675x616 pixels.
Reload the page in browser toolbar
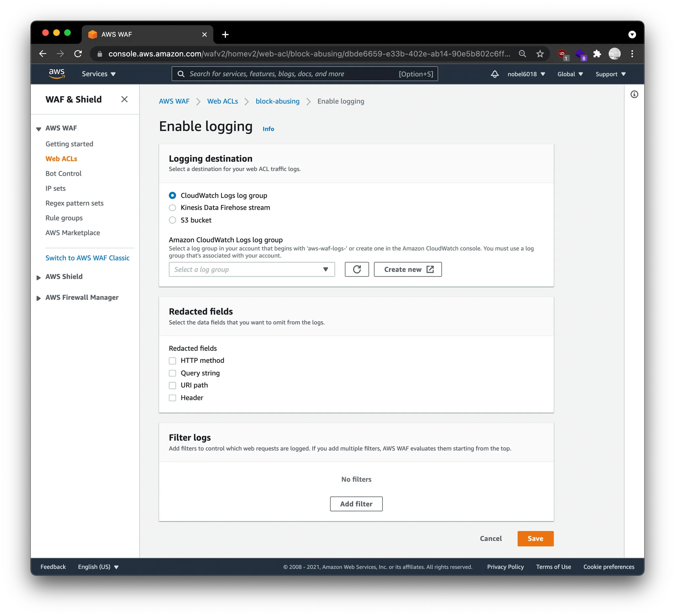coord(78,54)
